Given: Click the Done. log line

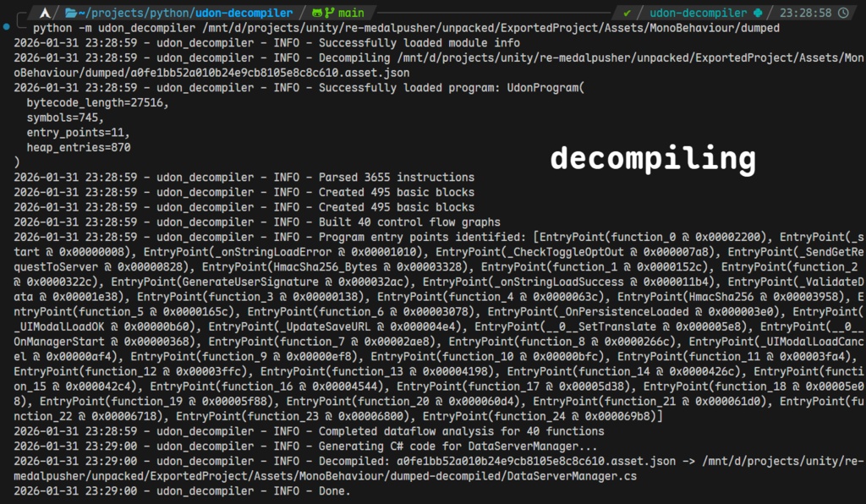Looking at the screenshot, I should tap(178, 490).
